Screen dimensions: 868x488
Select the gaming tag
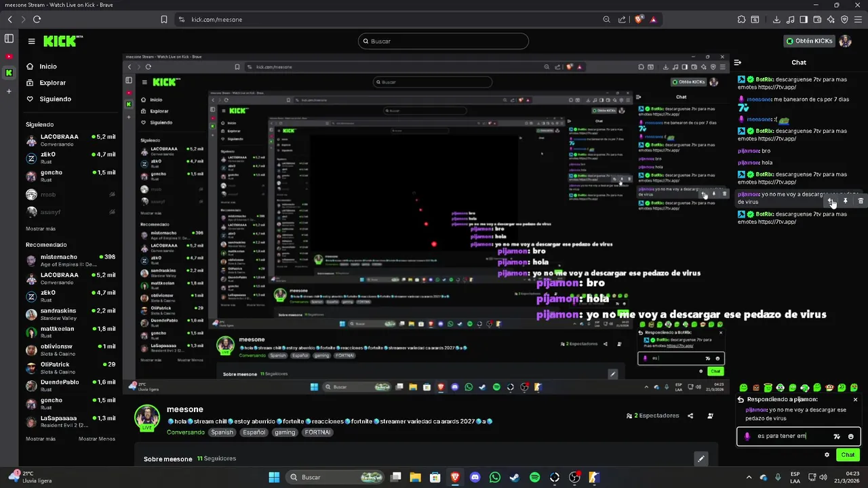point(285,432)
